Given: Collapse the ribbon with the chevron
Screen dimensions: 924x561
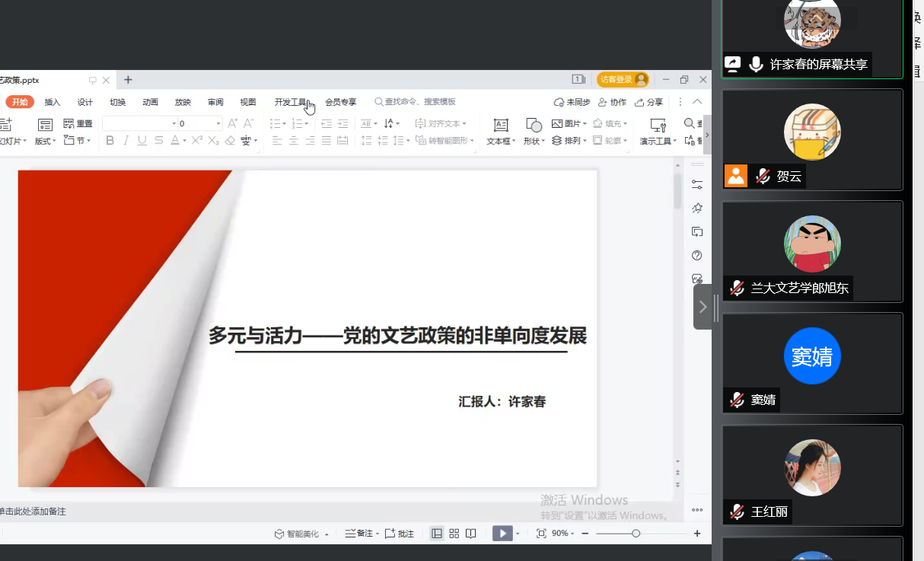Looking at the screenshot, I should point(697,102).
